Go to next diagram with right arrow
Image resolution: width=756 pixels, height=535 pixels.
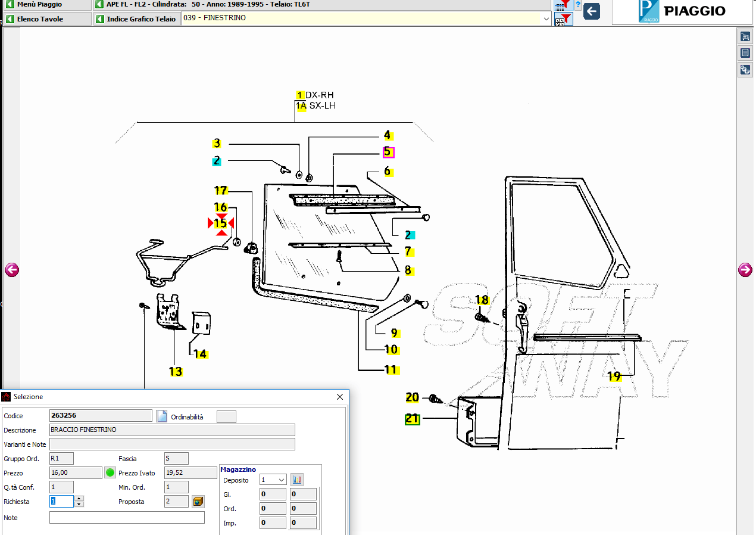click(745, 270)
